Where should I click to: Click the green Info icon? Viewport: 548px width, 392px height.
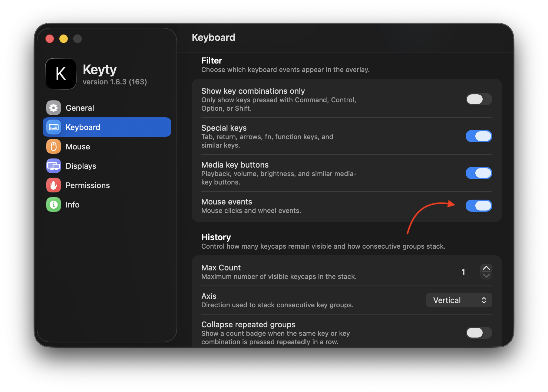click(54, 204)
